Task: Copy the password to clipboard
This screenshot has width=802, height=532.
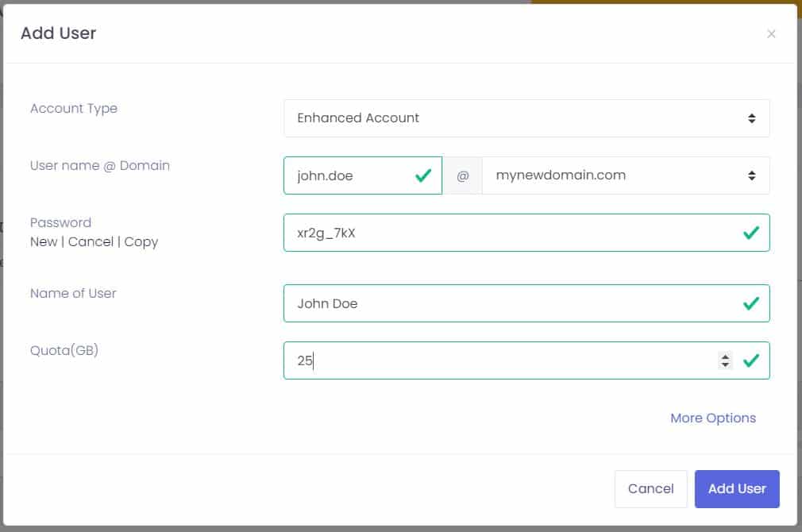Action: (x=141, y=241)
